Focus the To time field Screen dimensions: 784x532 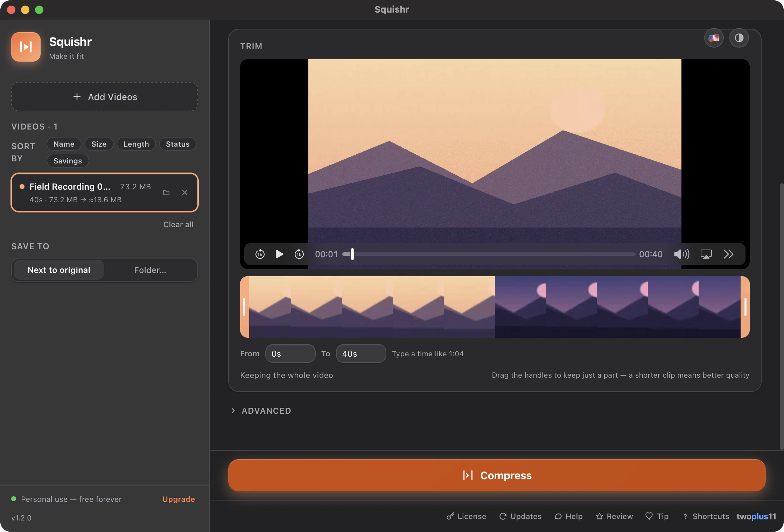(x=361, y=353)
